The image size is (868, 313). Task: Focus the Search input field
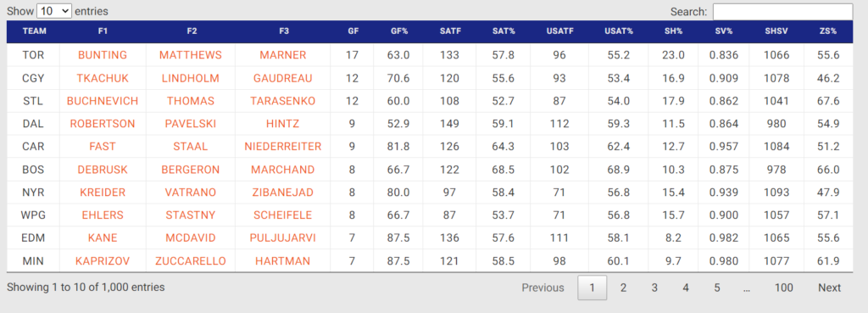pyautogui.click(x=782, y=12)
